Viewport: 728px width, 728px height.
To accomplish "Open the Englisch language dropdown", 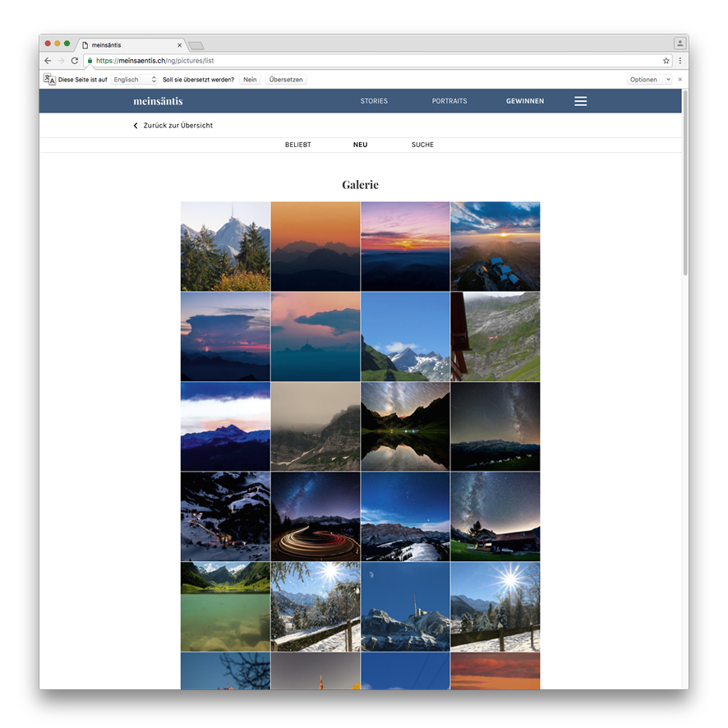I will [x=135, y=80].
